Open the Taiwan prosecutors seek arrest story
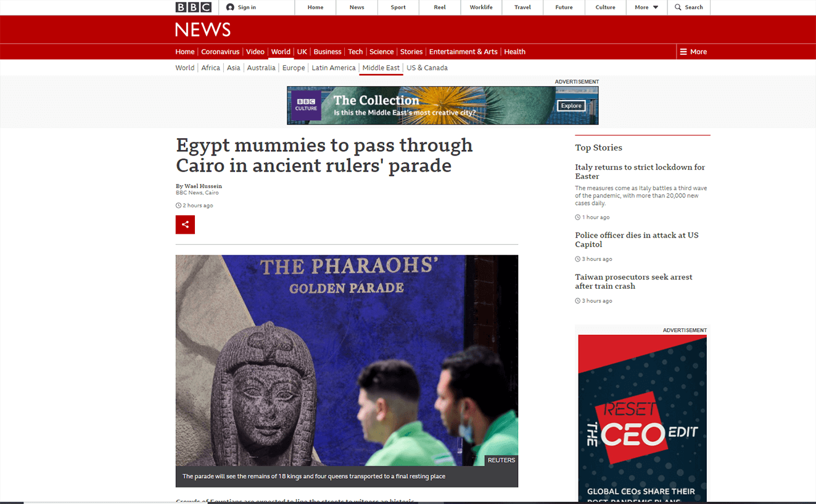 [633, 281]
